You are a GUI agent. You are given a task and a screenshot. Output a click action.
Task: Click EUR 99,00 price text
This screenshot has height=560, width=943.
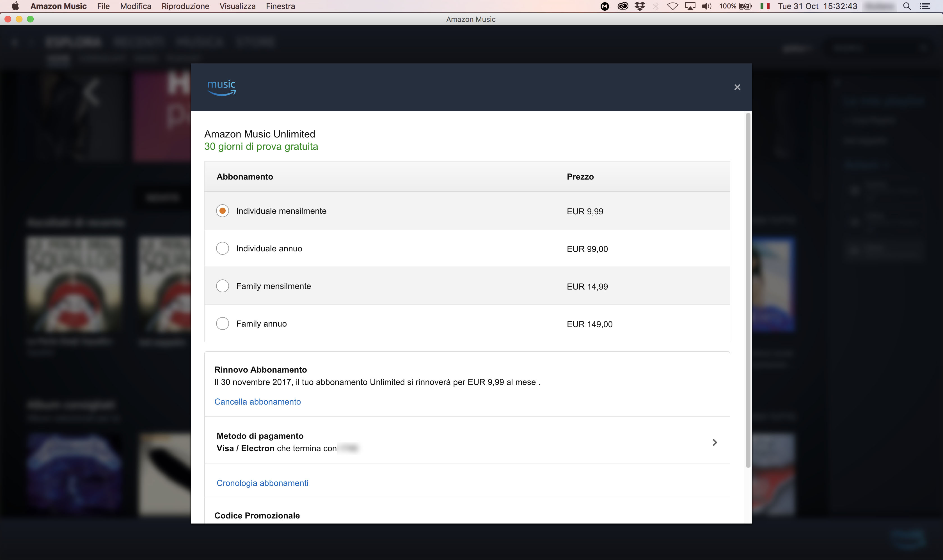[x=587, y=249]
